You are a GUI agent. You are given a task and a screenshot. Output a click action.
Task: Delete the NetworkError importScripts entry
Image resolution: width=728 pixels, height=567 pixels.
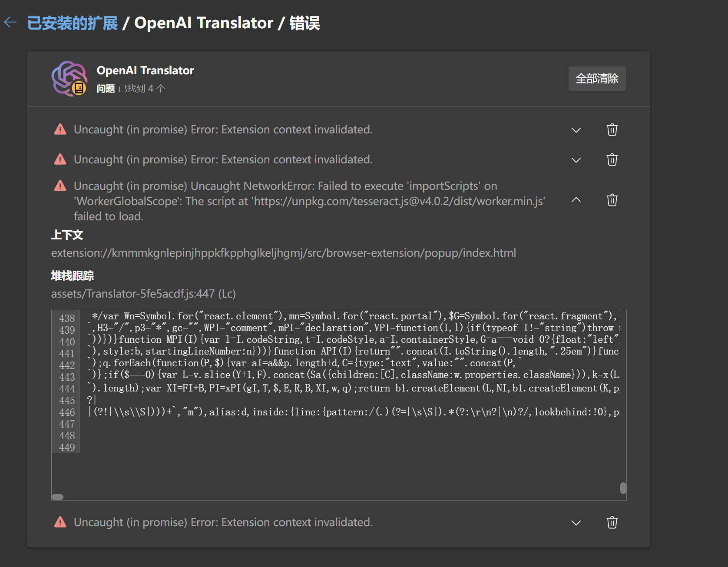[612, 200]
